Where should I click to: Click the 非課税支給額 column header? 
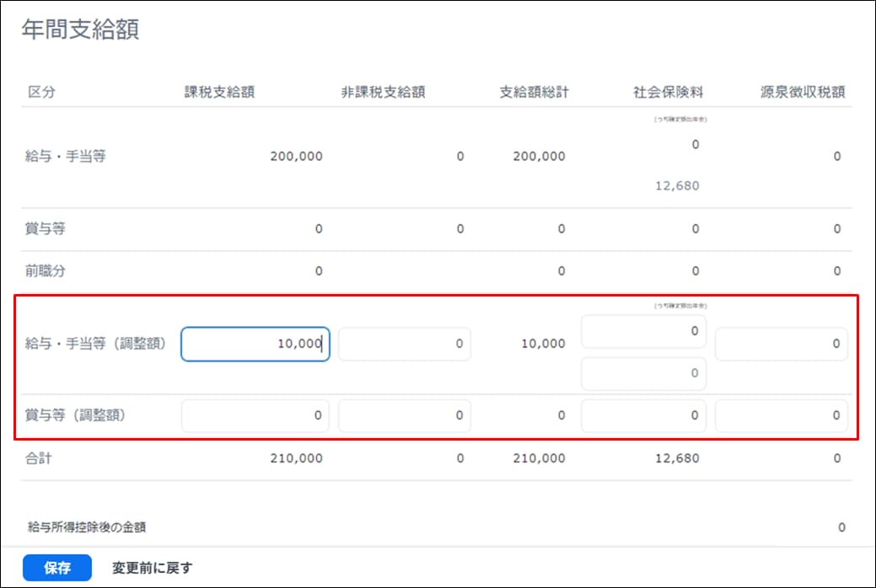coord(383,92)
